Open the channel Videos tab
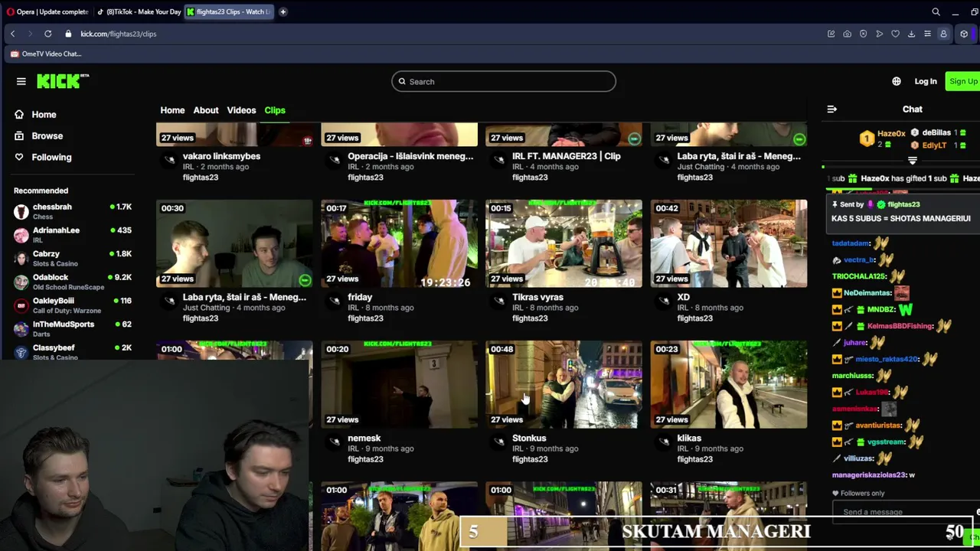The height and width of the screenshot is (551, 980). (x=241, y=110)
